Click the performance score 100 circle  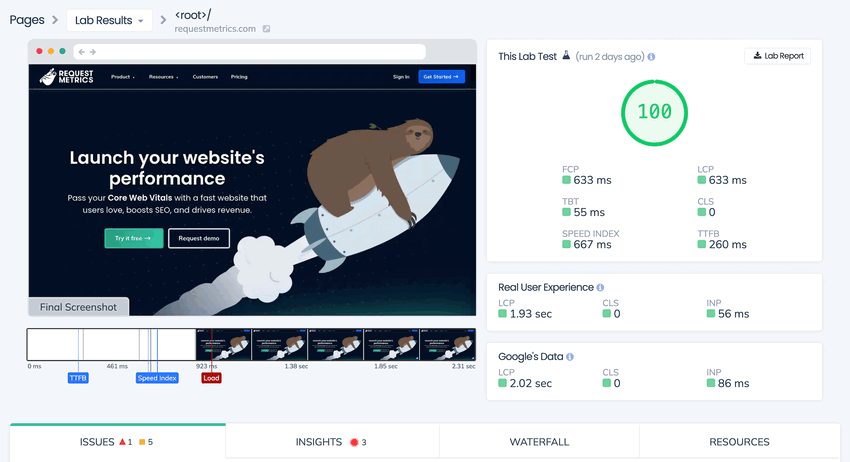pos(654,113)
